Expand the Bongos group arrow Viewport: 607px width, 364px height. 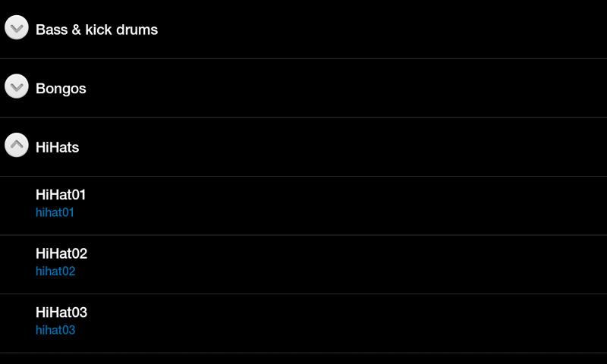point(17,87)
